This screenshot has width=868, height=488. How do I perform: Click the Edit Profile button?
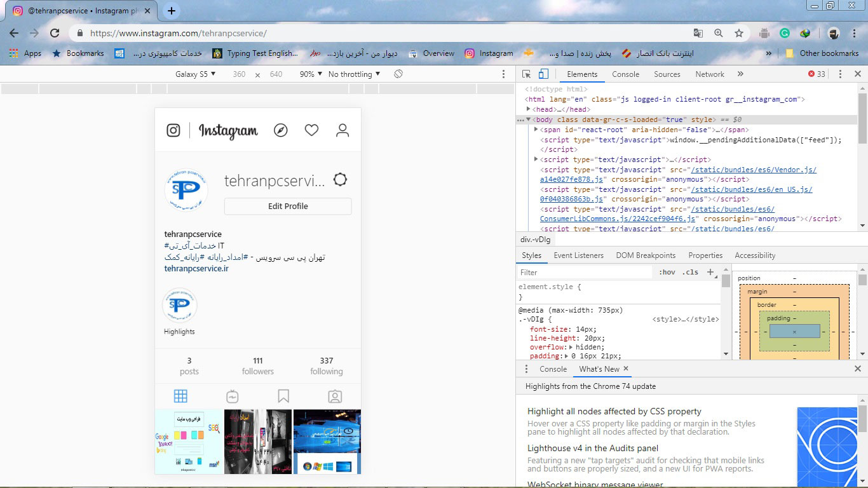coord(288,206)
